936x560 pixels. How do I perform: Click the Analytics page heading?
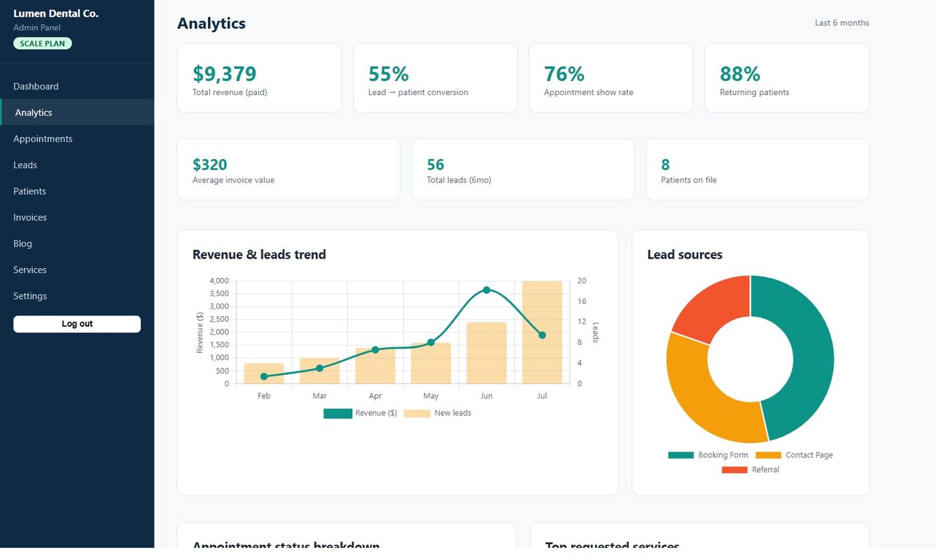coord(211,23)
